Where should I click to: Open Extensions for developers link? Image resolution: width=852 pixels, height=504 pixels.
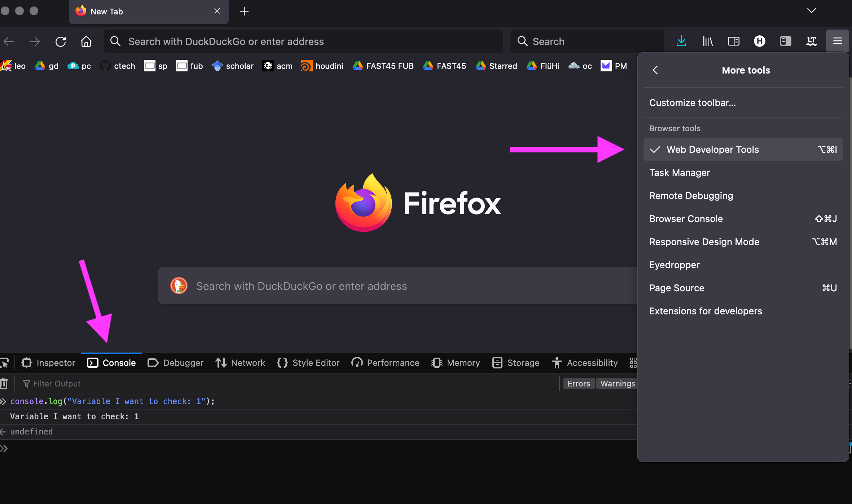pos(706,311)
